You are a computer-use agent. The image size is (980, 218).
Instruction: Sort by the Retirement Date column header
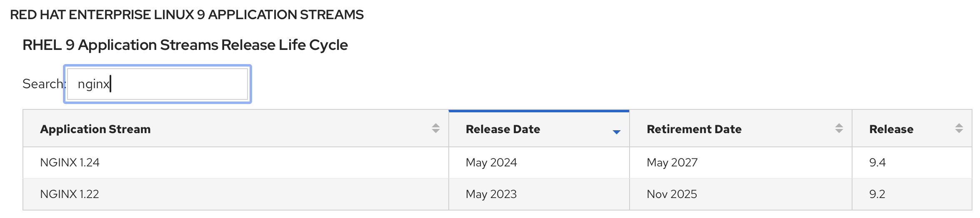coord(694,129)
